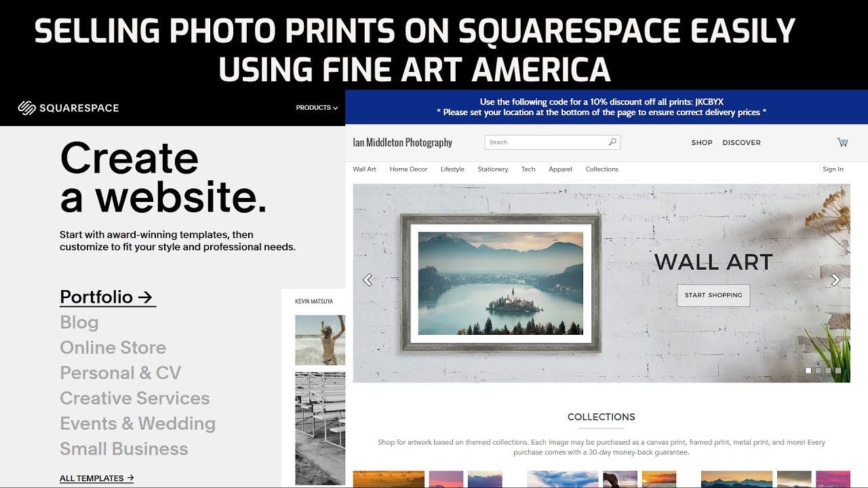
Task: Select the second carousel indicator dot
Action: click(x=818, y=371)
